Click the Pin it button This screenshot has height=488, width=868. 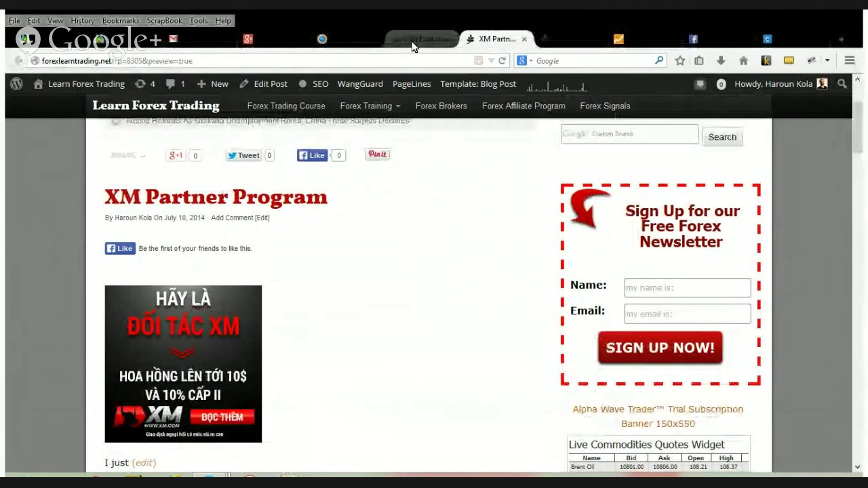tap(377, 155)
